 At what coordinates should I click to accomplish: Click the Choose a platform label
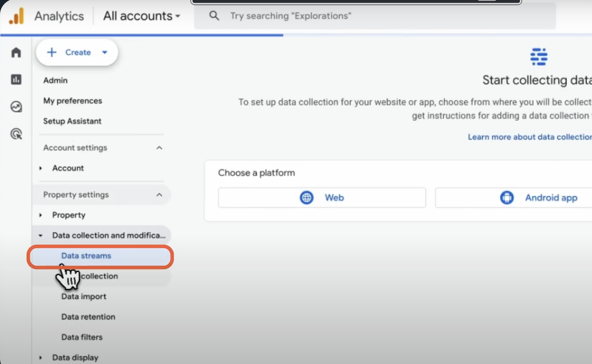click(x=256, y=173)
